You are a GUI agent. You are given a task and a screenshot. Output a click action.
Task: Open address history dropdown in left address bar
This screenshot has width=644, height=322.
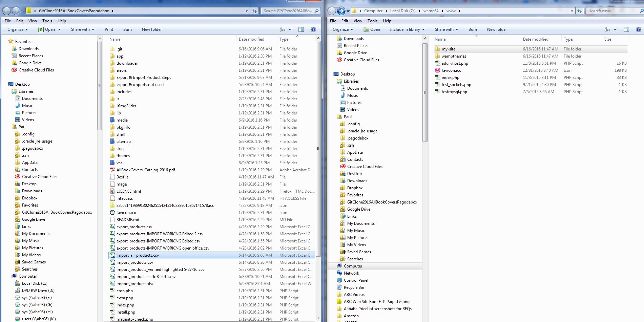tap(247, 11)
